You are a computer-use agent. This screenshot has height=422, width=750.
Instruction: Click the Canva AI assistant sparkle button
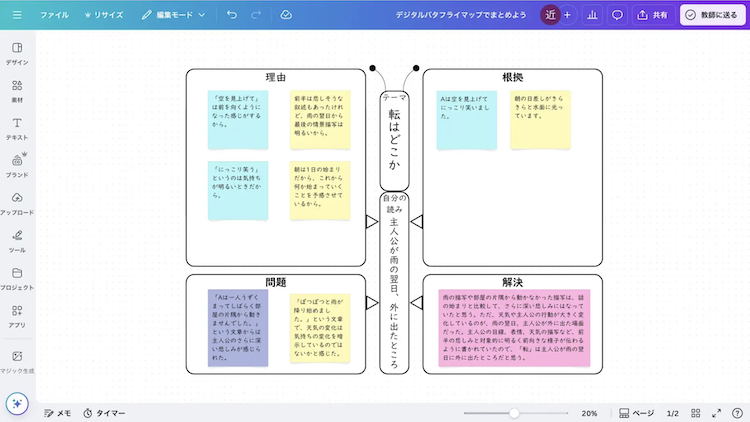17,402
